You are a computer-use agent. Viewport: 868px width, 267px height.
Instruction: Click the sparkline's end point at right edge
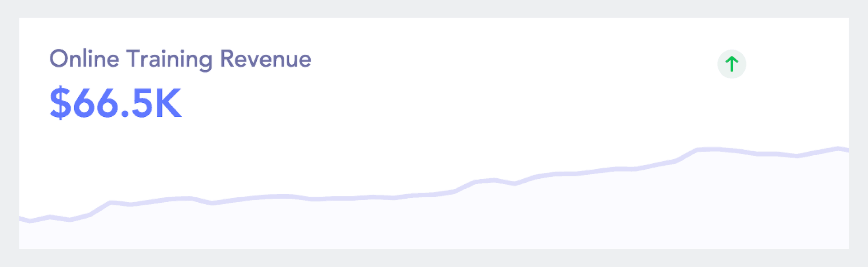click(x=846, y=149)
